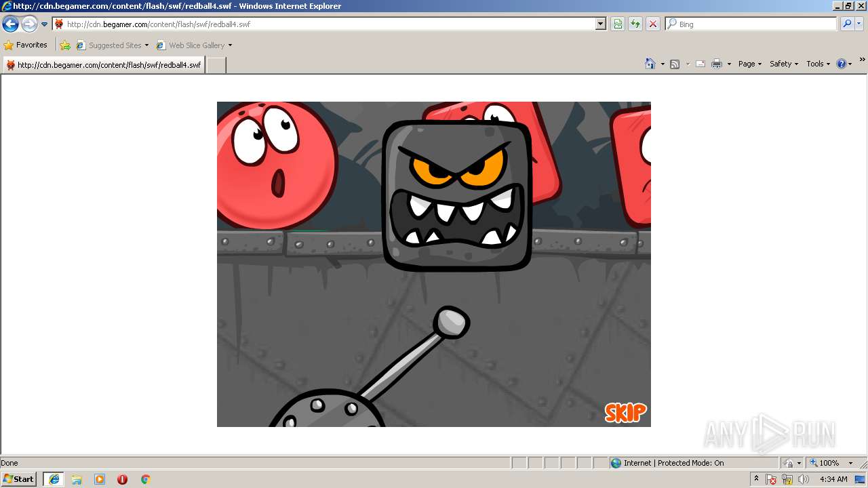868x488 pixels.
Task: Expand the Print options dropdown arrow
Action: pos(729,64)
